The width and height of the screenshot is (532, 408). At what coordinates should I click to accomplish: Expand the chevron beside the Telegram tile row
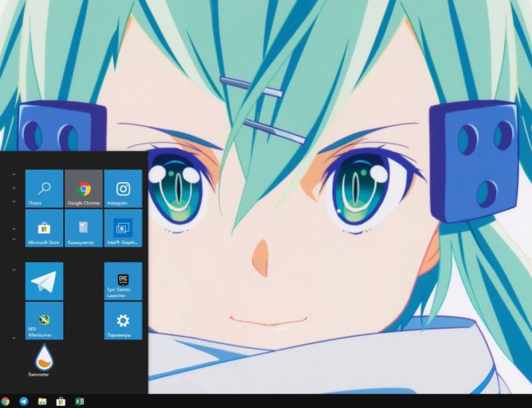[14, 270]
